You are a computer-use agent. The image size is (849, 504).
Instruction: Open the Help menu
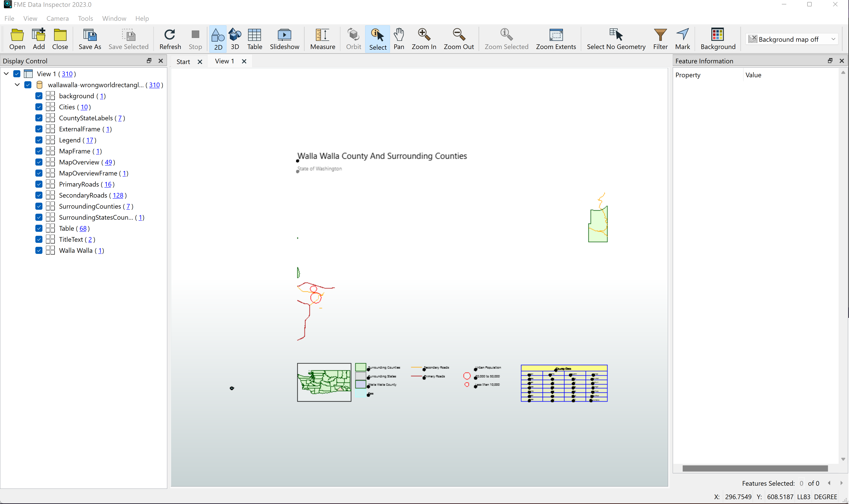(142, 18)
